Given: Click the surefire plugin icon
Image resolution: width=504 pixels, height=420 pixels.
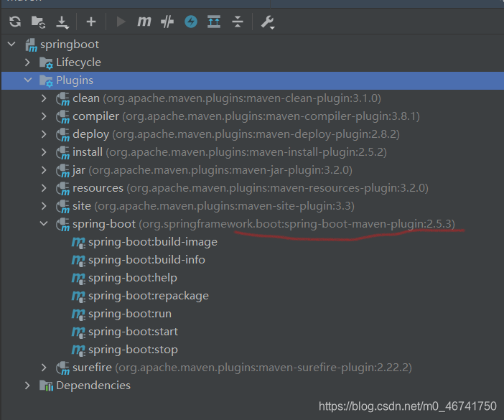Looking at the screenshot, I should pos(62,368).
